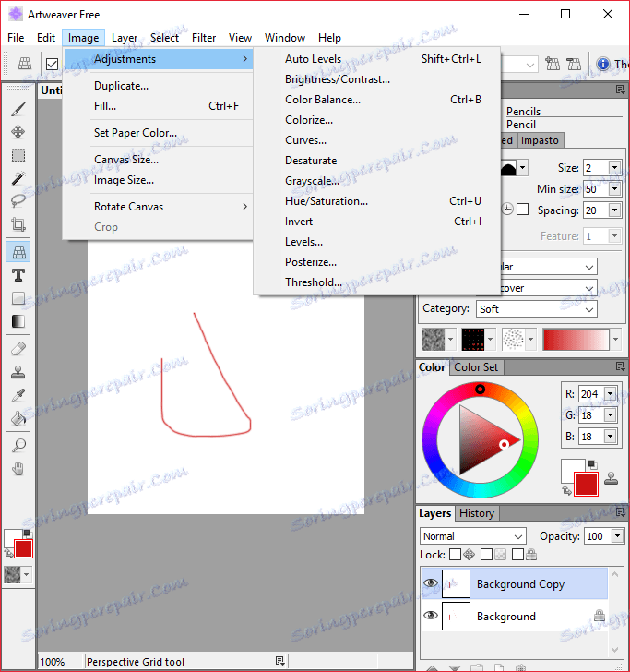Screen dimensions: 630x672
Task: Click the red gradient preview
Action: pyautogui.click(x=576, y=339)
